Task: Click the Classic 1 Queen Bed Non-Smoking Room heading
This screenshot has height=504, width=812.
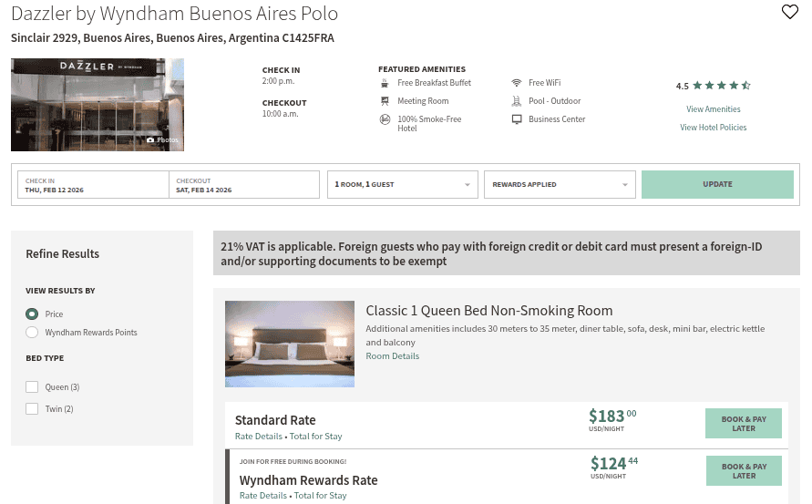Action: 488,311
